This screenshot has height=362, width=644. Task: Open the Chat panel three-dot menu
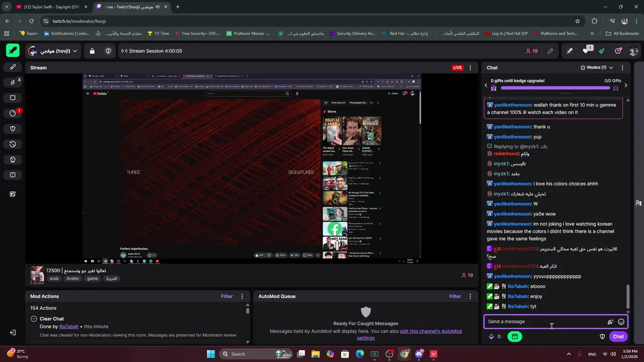pyautogui.click(x=622, y=67)
